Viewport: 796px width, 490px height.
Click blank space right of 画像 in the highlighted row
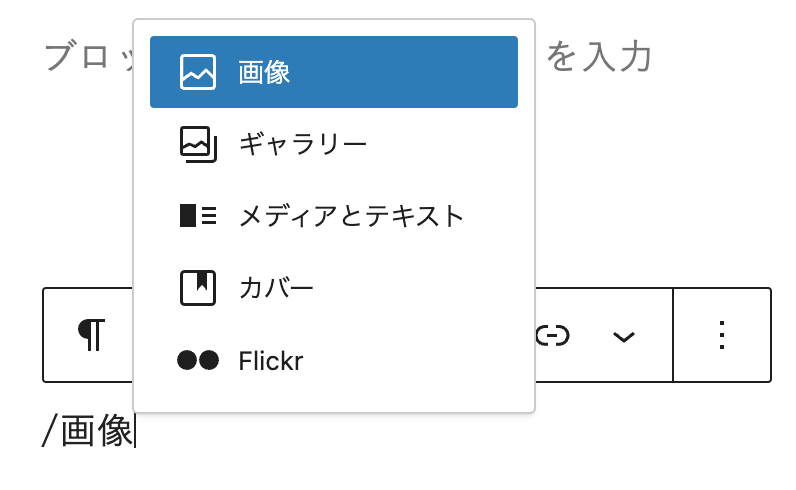404,72
